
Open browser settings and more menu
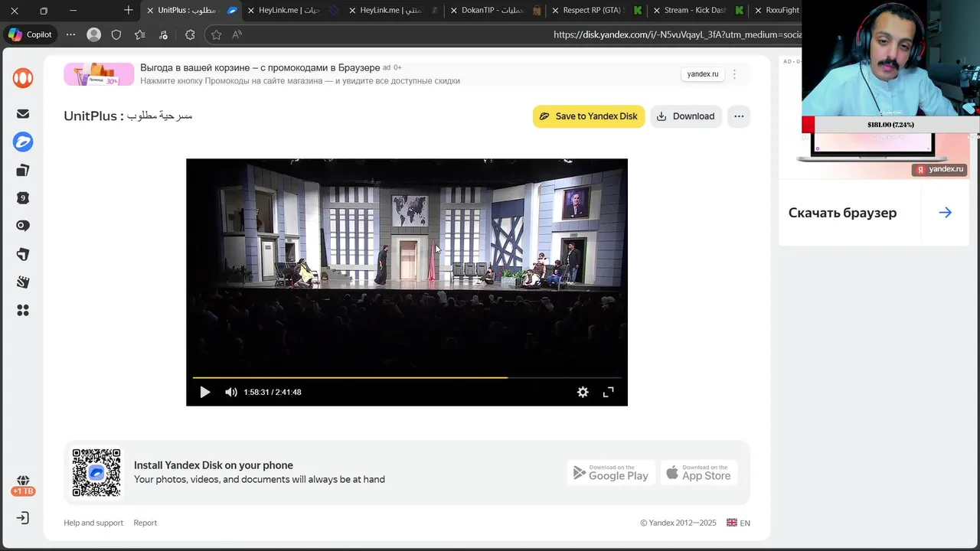tap(70, 34)
